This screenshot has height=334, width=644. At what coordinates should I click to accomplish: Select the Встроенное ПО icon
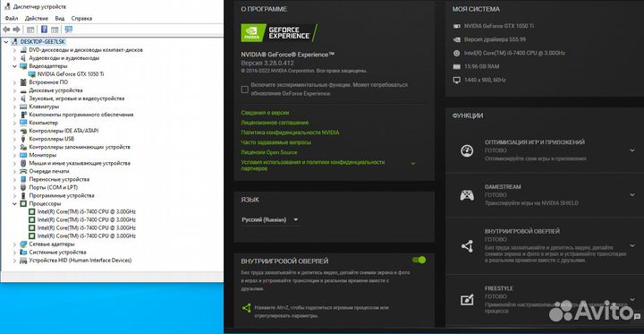click(23, 82)
